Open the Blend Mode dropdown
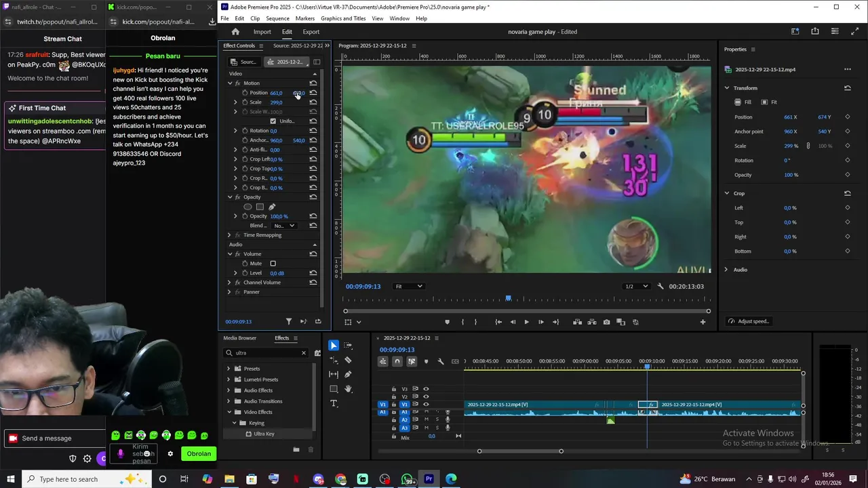This screenshot has height=488, width=868. 284,226
